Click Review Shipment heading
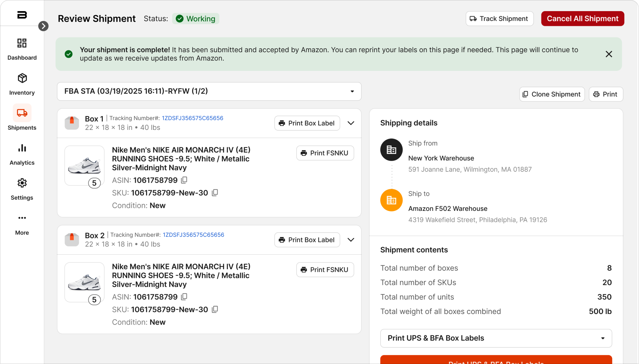Screen dimensions: 639x364 pyautogui.click(x=97, y=19)
